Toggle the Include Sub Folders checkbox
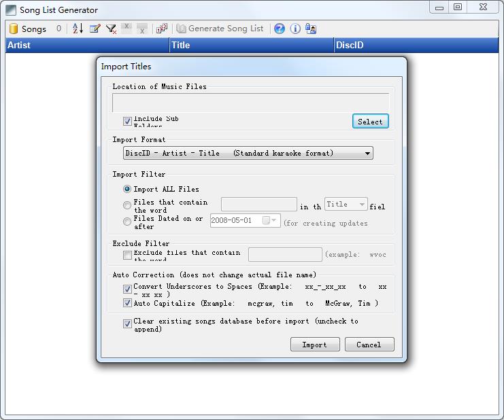504x420 pixels. tap(127, 121)
